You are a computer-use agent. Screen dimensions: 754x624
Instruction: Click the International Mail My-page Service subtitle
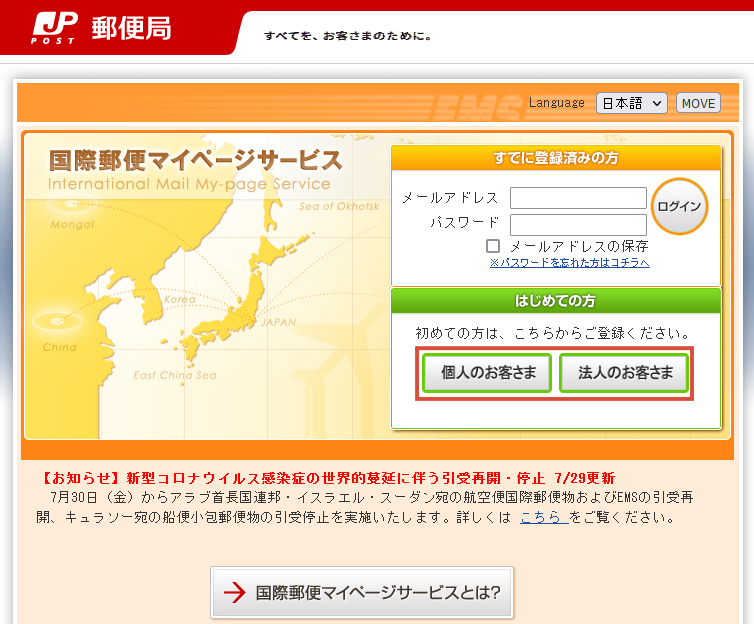[189, 184]
